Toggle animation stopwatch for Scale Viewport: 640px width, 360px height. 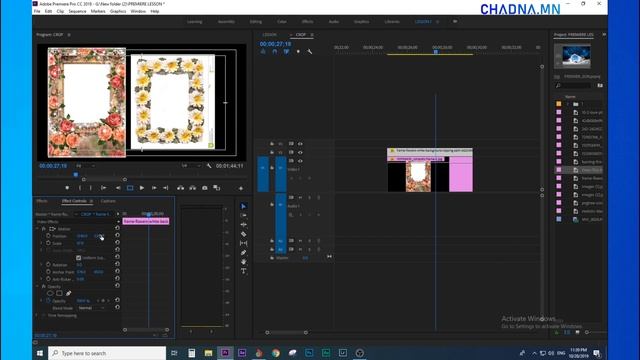point(48,243)
